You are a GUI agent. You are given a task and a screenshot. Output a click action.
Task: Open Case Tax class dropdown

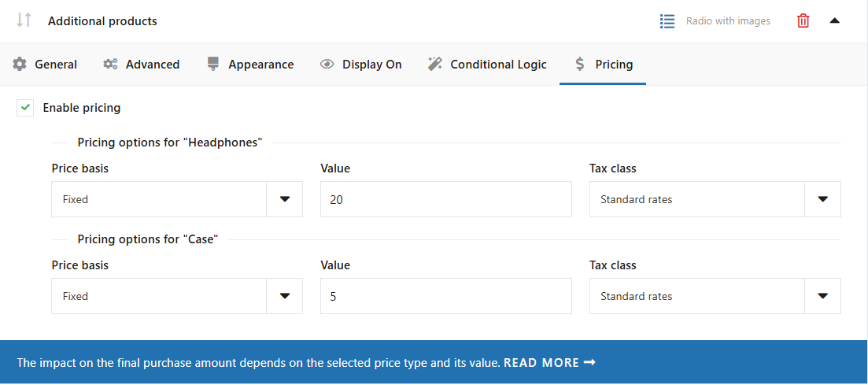point(715,296)
